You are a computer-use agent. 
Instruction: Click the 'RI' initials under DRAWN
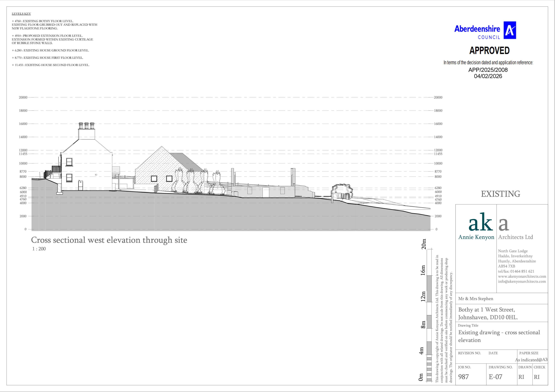pos(521,377)
